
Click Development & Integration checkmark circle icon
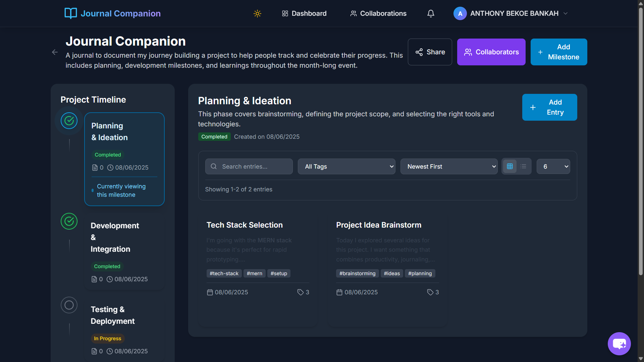[69, 221]
